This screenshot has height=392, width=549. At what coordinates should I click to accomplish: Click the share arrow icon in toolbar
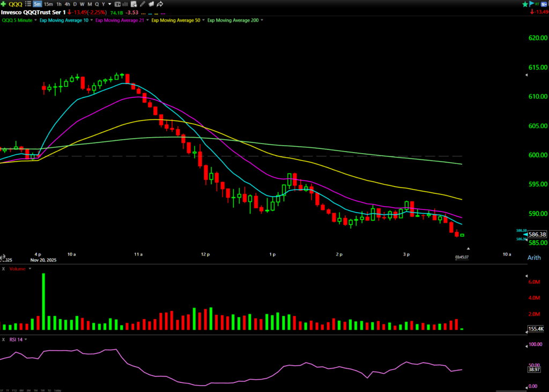(160, 4)
